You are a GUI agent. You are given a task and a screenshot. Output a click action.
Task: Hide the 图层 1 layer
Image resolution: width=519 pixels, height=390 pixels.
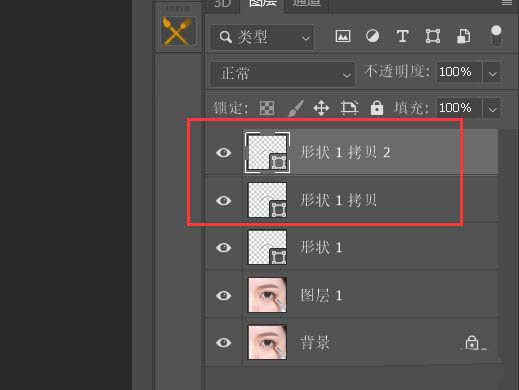[x=223, y=295]
